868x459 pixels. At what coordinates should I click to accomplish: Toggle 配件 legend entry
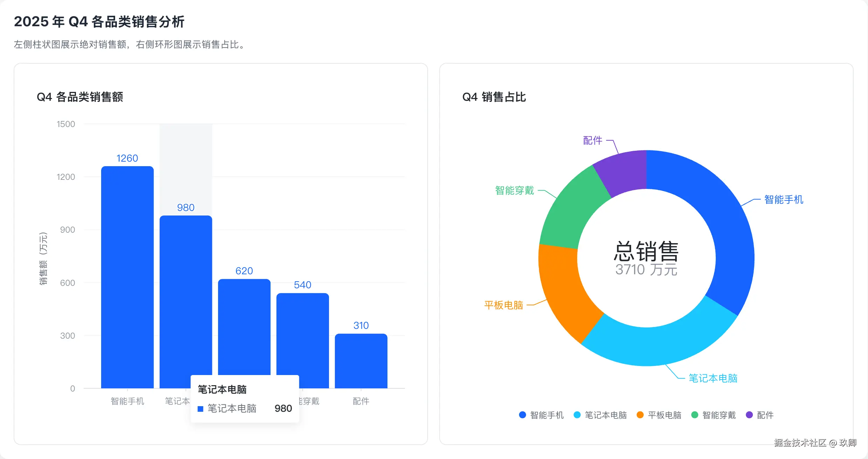click(765, 415)
